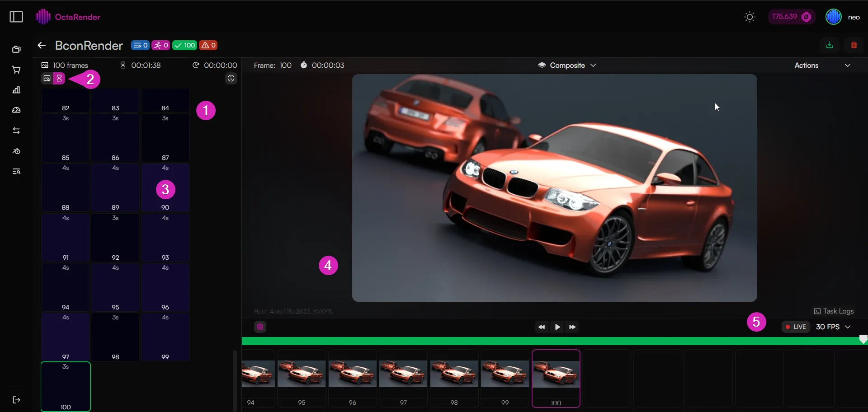Select frame 92 tile in frame grid

click(x=115, y=238)
